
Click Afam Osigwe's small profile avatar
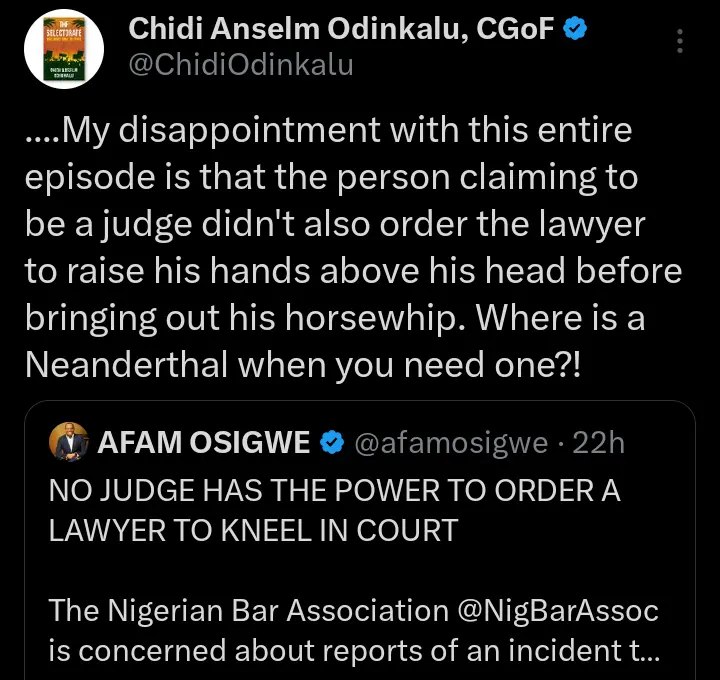click(x=69, y=445)
